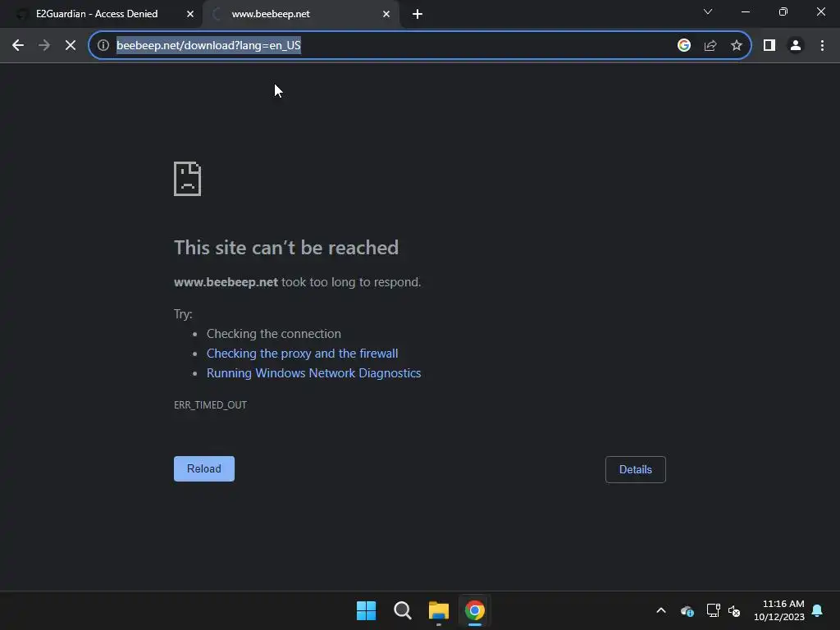Screen dimensions: 840x630
Task: Minimize the Chrome window
Action: 745,11
